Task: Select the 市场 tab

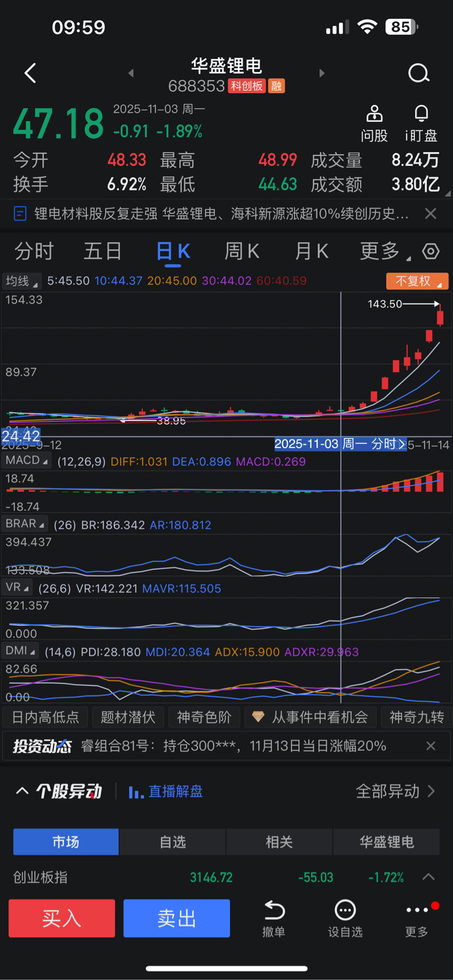Action: click(x=66, y=842)
